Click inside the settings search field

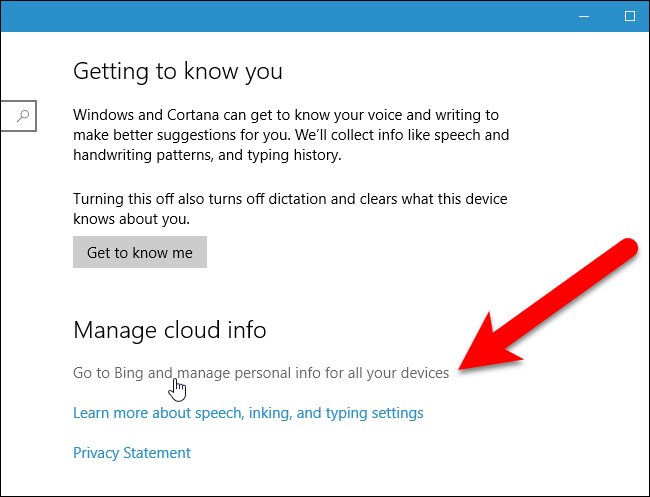[8, 117]
